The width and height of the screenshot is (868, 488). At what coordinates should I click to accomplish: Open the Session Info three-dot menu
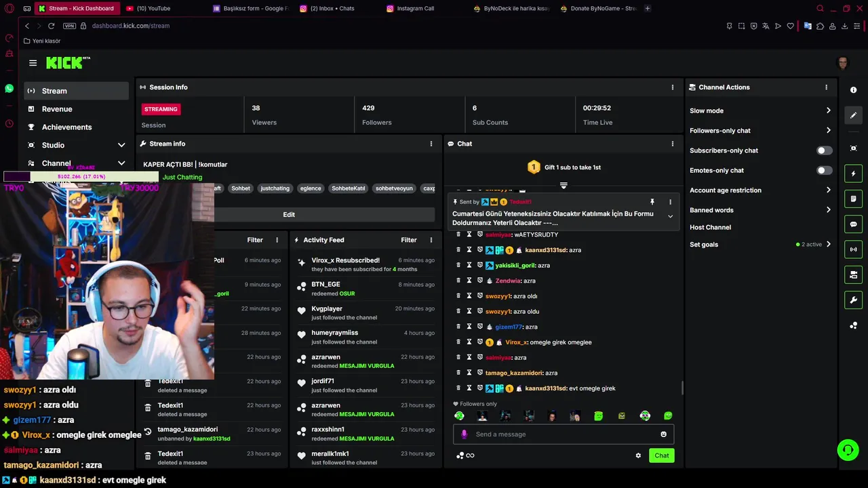click(x=673, y=87)
